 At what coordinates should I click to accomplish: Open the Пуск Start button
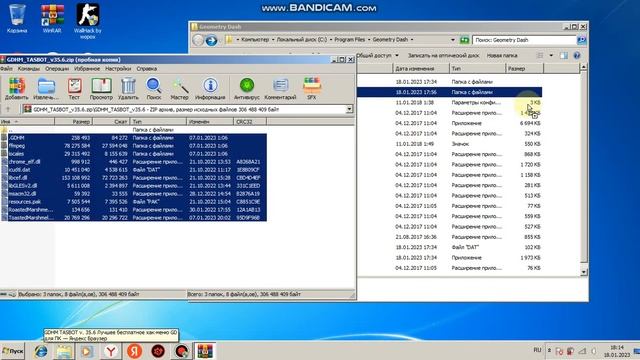[x=12, y=351]
